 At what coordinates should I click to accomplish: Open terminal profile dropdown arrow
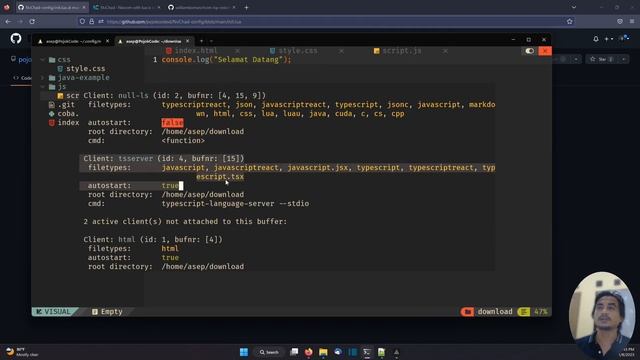click(211, 41)
